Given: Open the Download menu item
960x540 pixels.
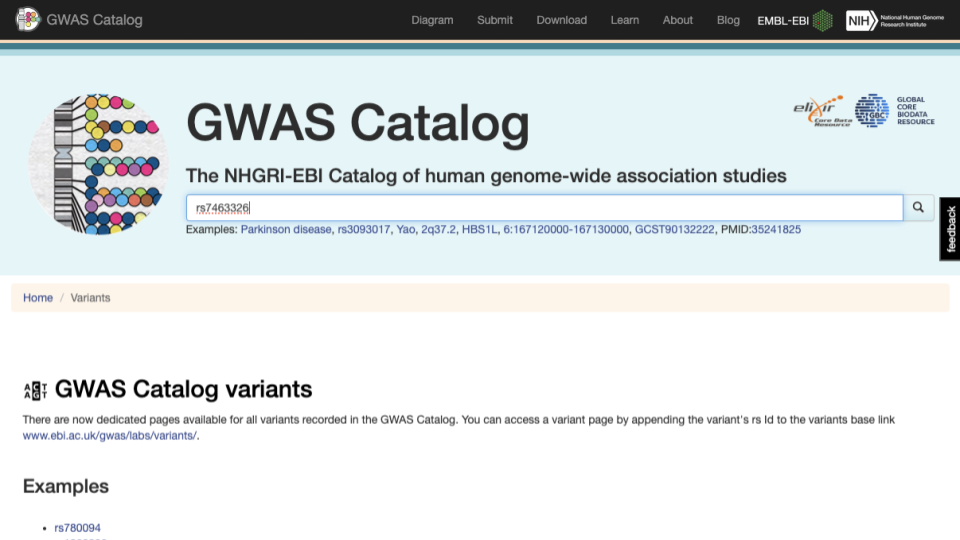Looking at the screenshot, I should 561,20.
